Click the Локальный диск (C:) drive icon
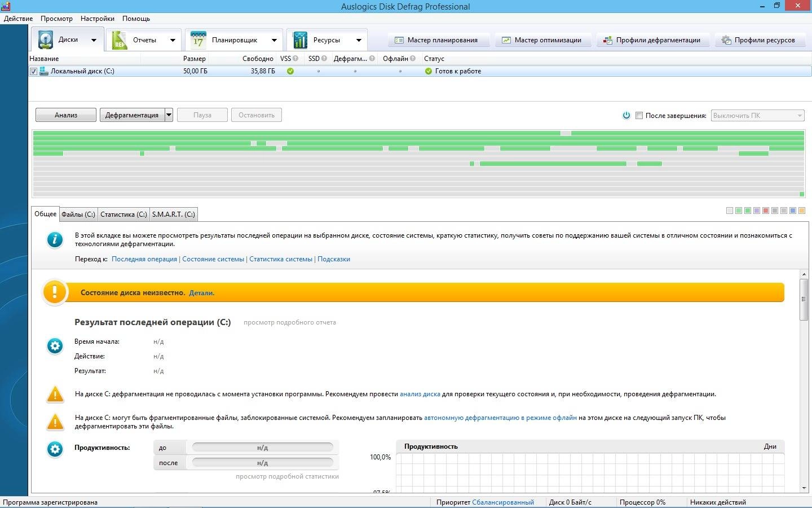The width and height of the screenshot is (812, 508). [44, 71]
